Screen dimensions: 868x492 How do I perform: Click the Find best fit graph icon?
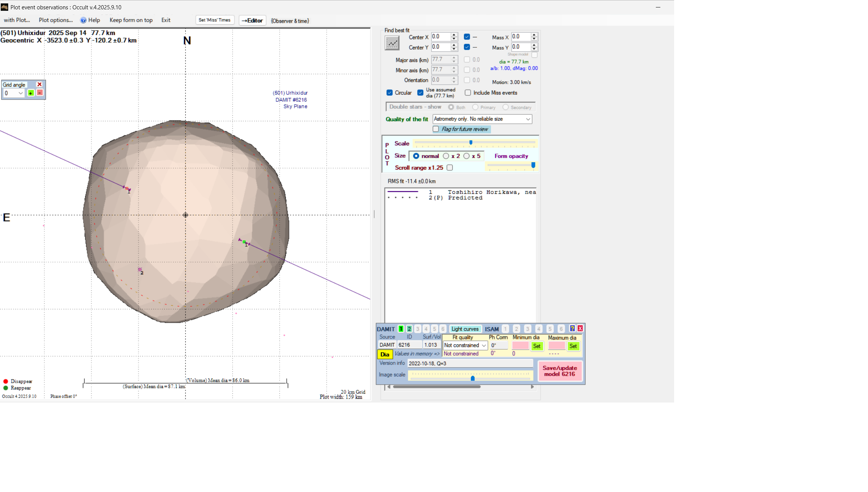tap(392, 43)
